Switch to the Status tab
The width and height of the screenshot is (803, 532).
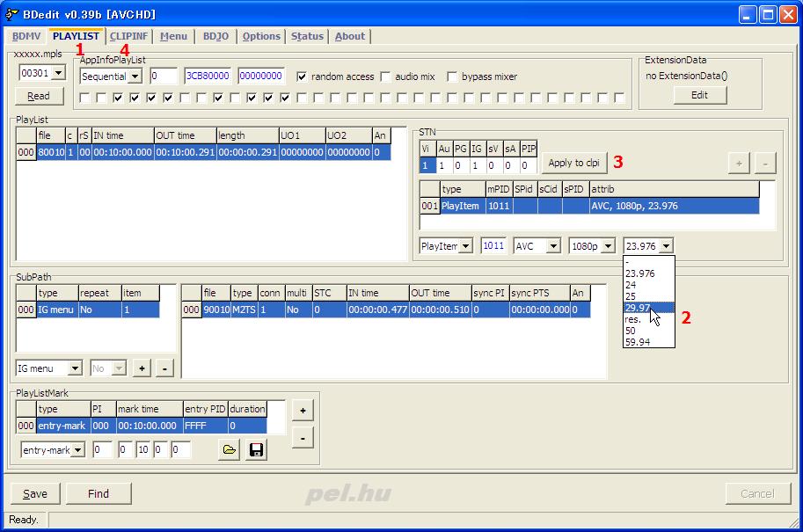[x=307, y=36]
